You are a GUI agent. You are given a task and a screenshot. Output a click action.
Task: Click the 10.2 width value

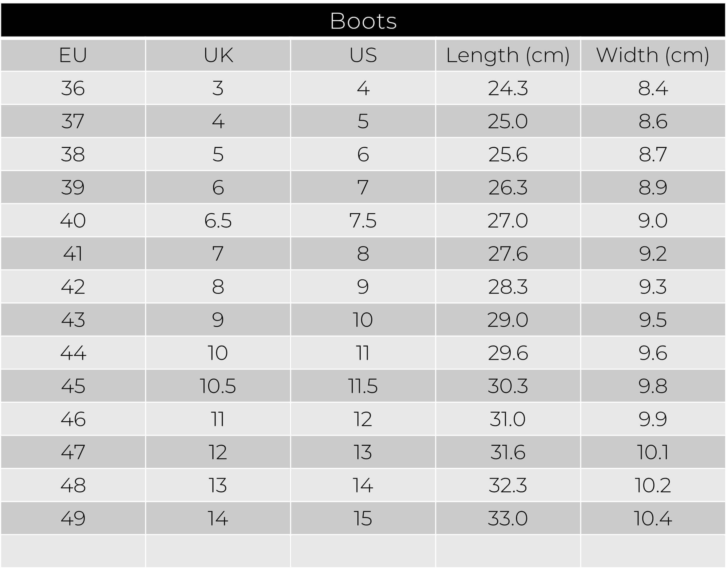(653, 485)
